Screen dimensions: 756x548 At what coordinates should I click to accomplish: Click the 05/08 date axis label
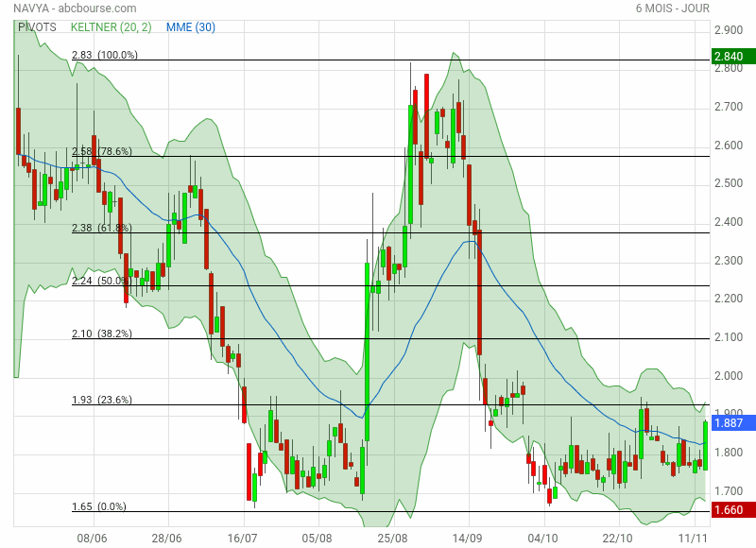tap(317, 538)
